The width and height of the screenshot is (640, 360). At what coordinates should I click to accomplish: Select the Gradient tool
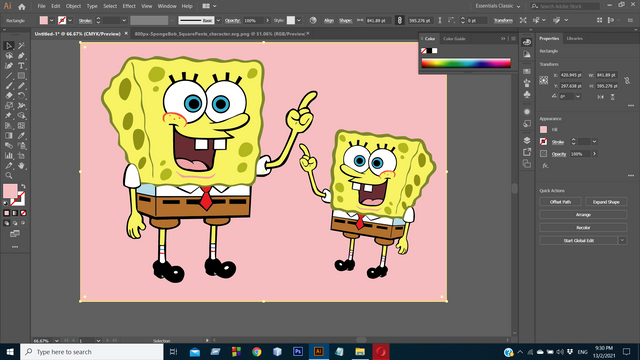coord(9,136)
